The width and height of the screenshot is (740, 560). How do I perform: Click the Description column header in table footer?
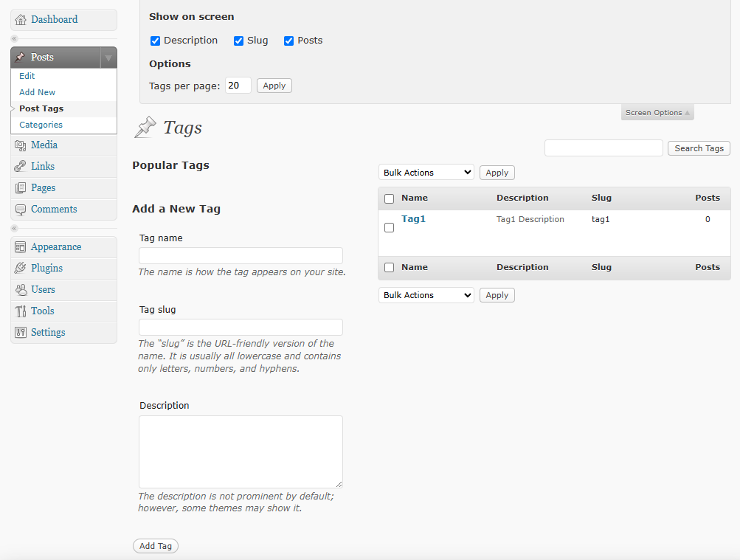[522, 267]
